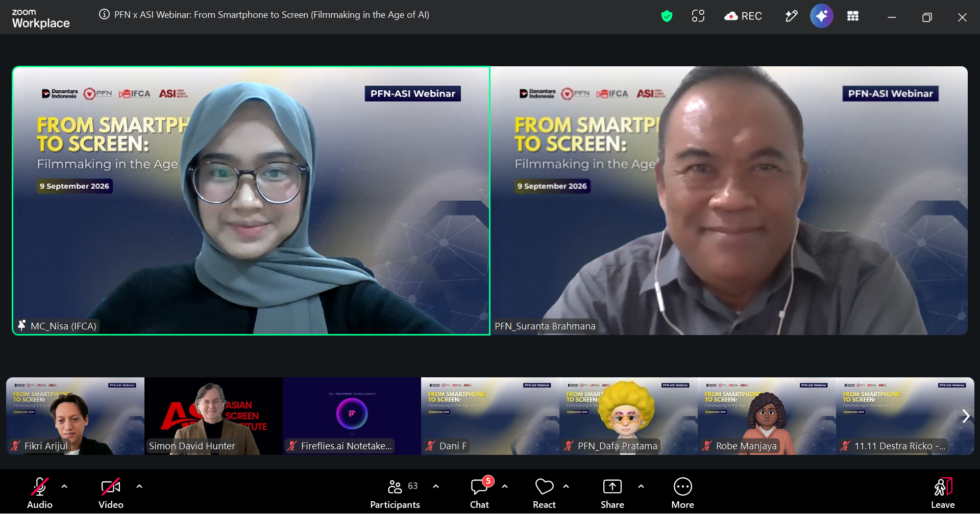Viewport: 980px width, 514px height.
Task: Restore down the Zoom window
Action: coord(927,17)
